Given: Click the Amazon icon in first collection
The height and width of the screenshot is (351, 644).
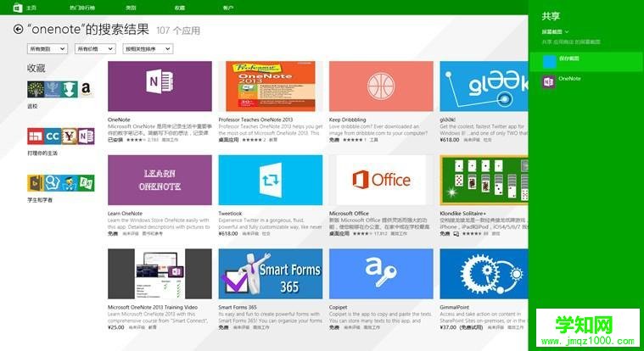Looking at the screenshot, I should click(86, 89).
